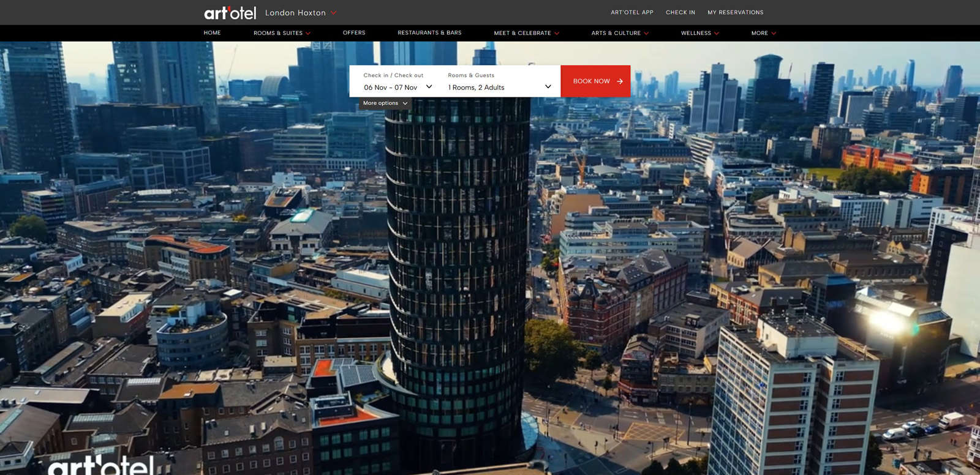The image size is (980, 475).
Task: Open RESTAURANTS & BARS menu item
Action: pyautogui.click(x=430, y=33)
